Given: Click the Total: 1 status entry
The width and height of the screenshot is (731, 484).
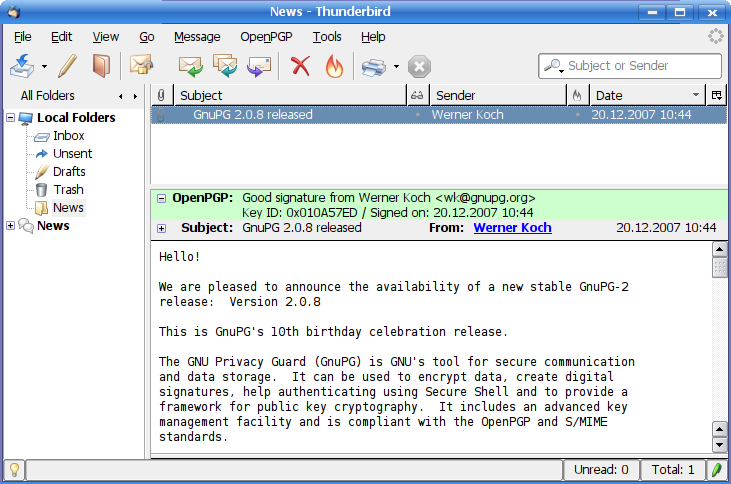Looking at the screenshot, I should (x=673, y=470).
